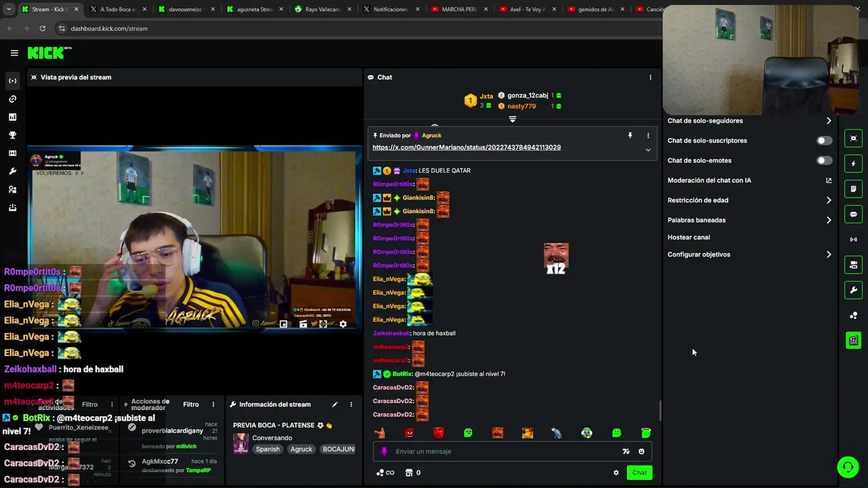
Task: Open settings gear on stream preview video
Action: [343, 324]
